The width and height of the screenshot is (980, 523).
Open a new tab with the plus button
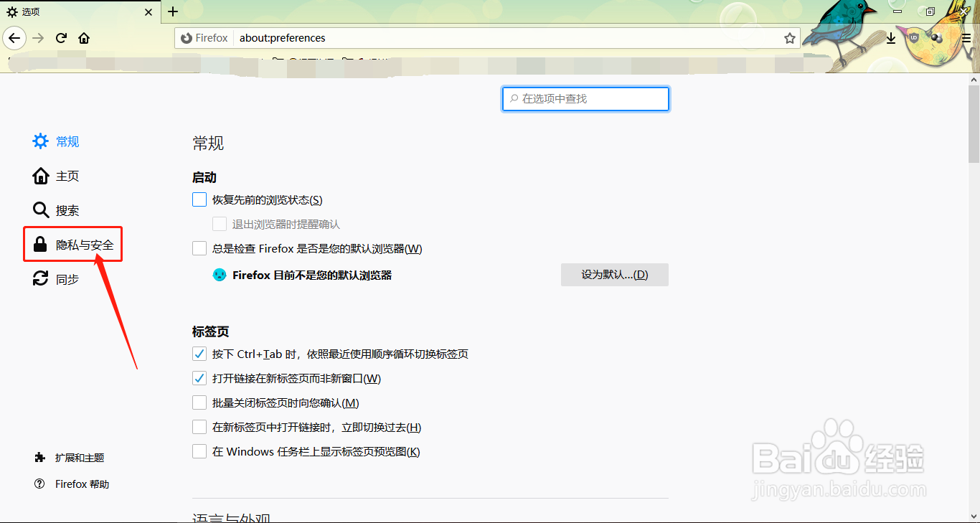(x=173, y=11)
